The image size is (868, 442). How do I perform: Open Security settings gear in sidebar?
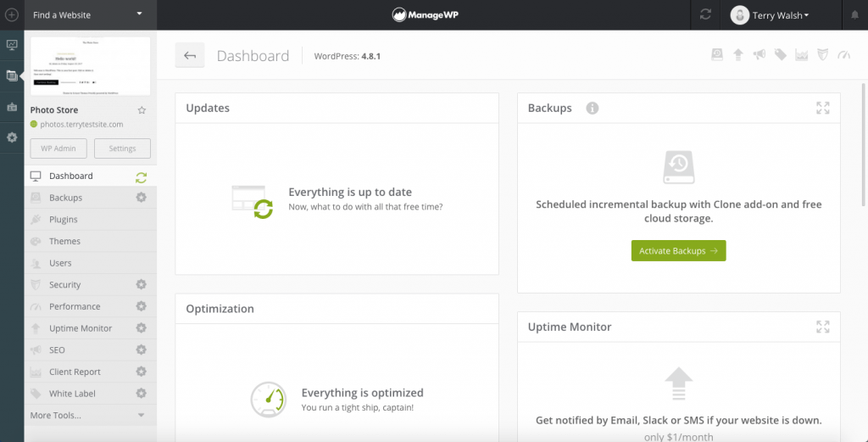pyautogui.click(x=142, y=284)
